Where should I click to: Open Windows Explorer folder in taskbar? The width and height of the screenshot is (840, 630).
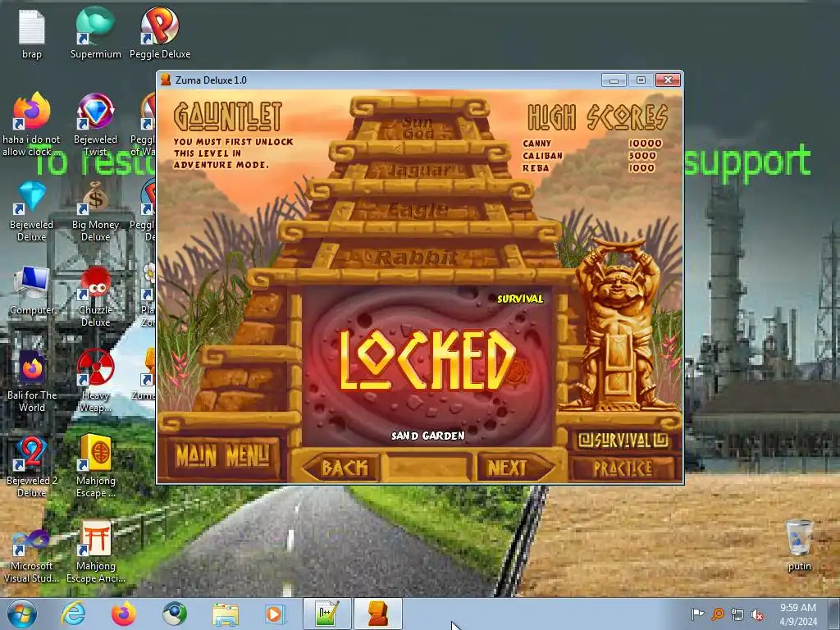coord(226,614)
